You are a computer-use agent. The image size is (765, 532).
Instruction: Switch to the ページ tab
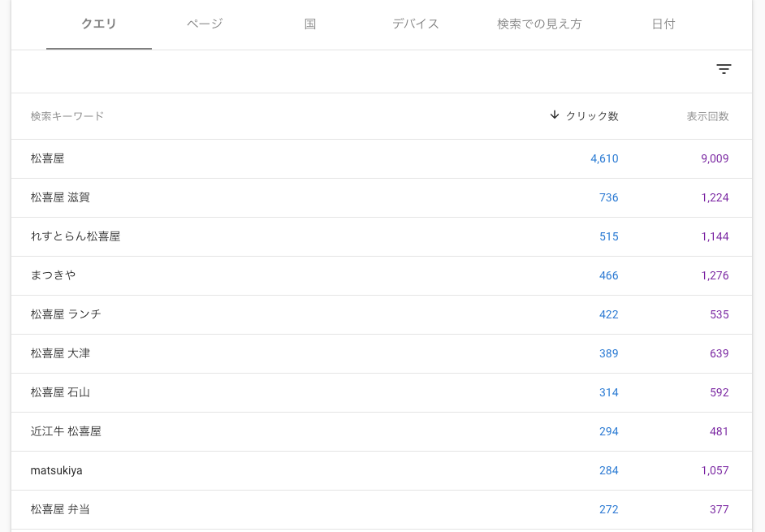pyautogui.click(x=205, y=24)
